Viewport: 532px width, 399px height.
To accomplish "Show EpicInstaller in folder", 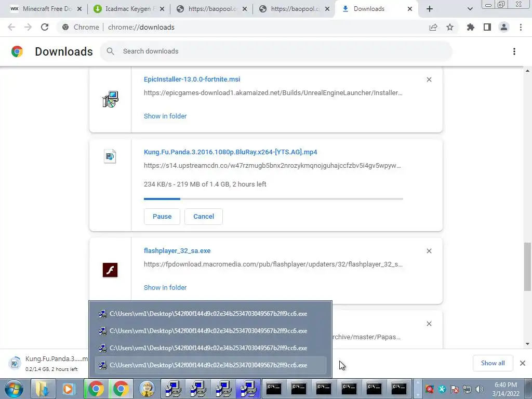I will coord(165,116).
